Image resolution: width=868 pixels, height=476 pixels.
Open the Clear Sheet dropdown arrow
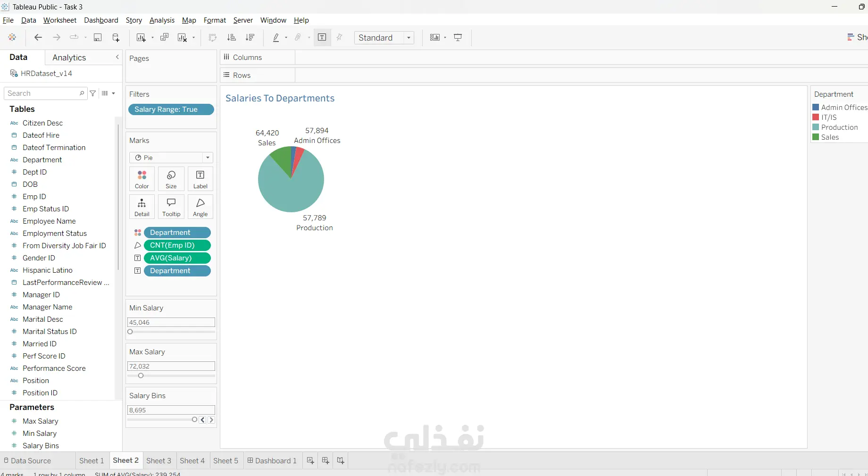pos(193,38)
